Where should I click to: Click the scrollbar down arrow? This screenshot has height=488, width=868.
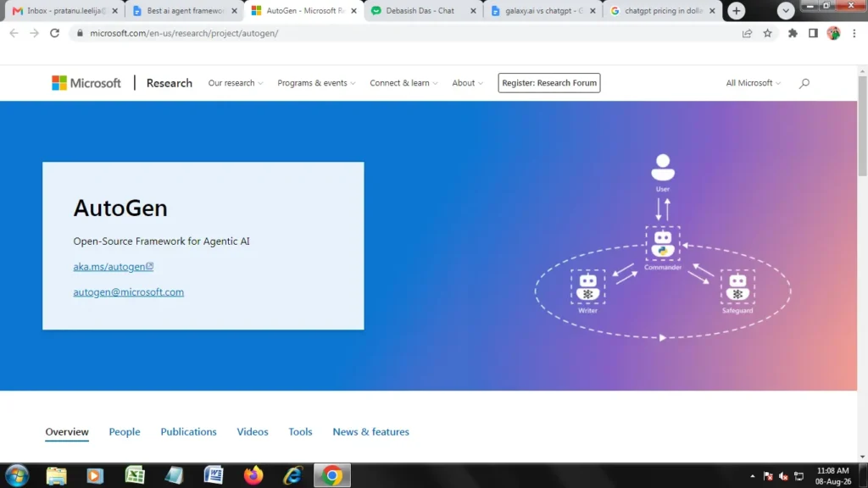[862, 457]
